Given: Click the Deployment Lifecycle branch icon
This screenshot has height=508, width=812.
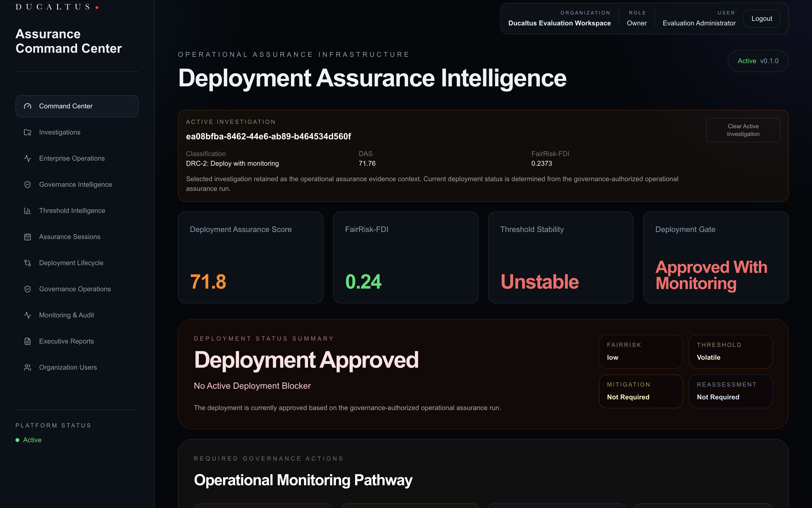Looking at the screenshot, I should [x=28, y=263].
